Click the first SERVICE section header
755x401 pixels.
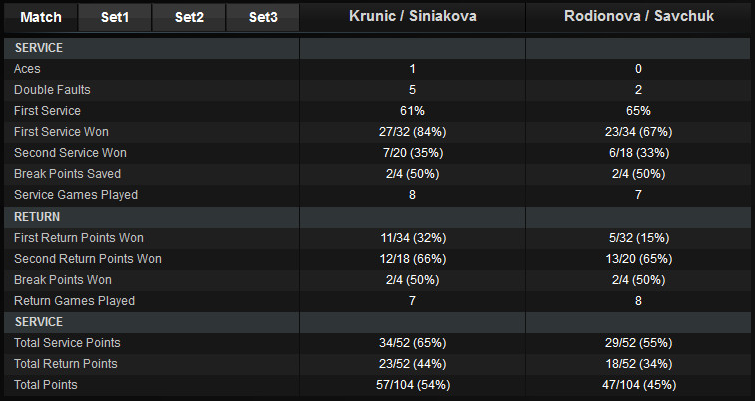[x=39, y=48]
